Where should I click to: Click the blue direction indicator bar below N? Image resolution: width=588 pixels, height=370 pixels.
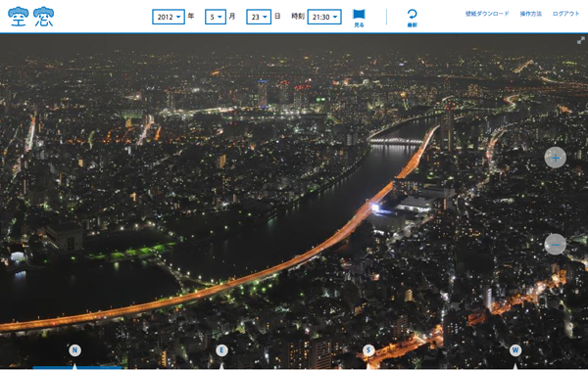76,368
